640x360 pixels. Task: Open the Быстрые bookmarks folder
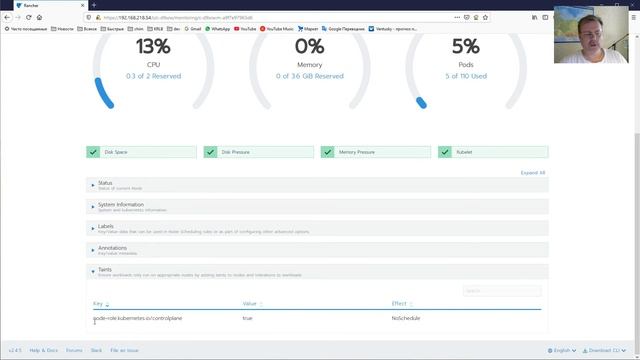pos(112,29)
